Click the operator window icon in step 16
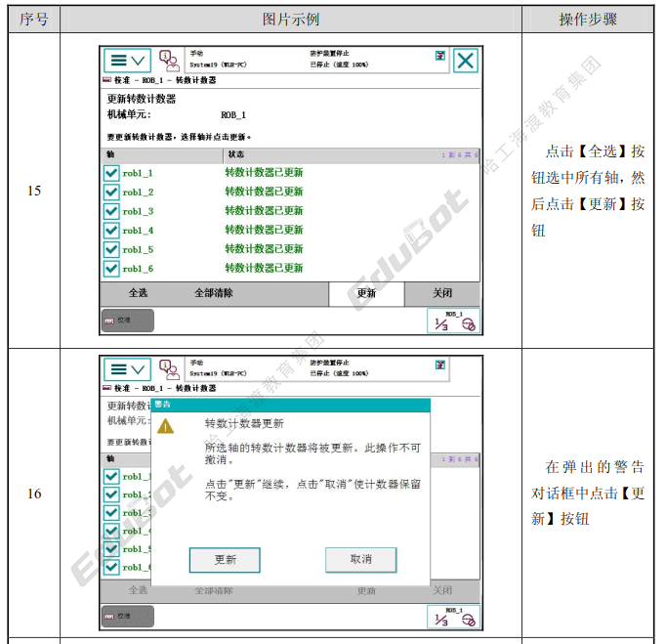This screenshot has height=644, width=666. (x=169, y=369)
